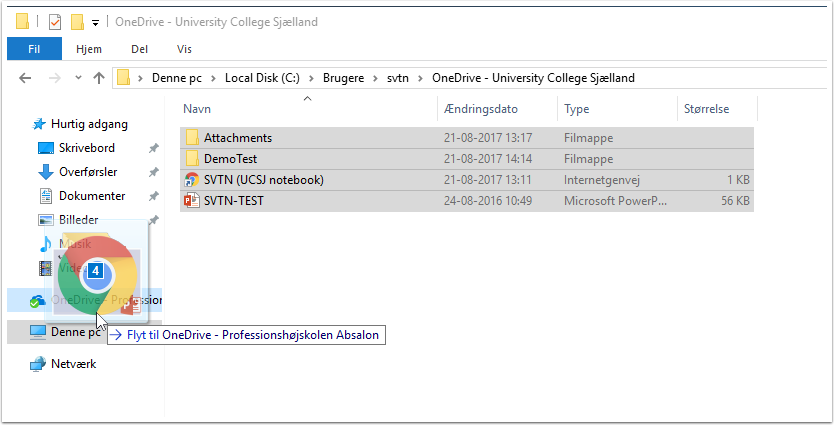Open Hurtig adgang in navigation pane

pos(89,124)
